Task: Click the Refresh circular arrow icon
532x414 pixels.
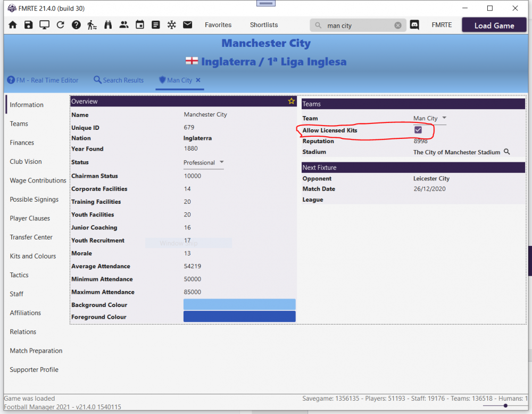Action: click(61, 25)
